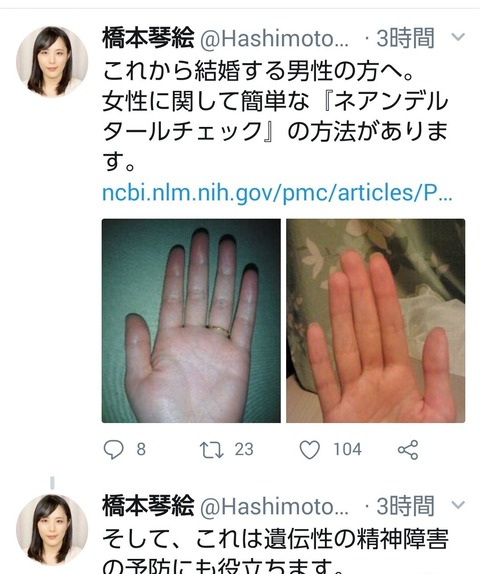
Task: Open the first tweet's profile avatar
Action: [52, 62]
